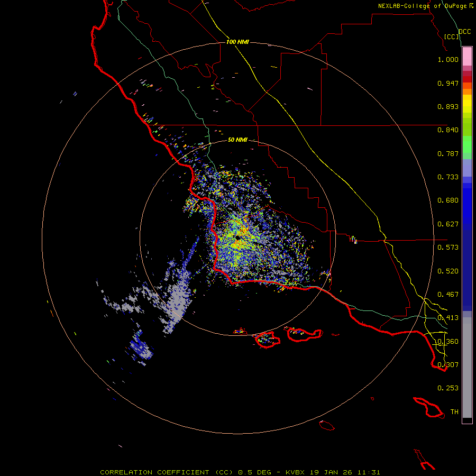Click the DCC label above the color scale
Viewport: 476px width, 476px height.
click(464, 32)
